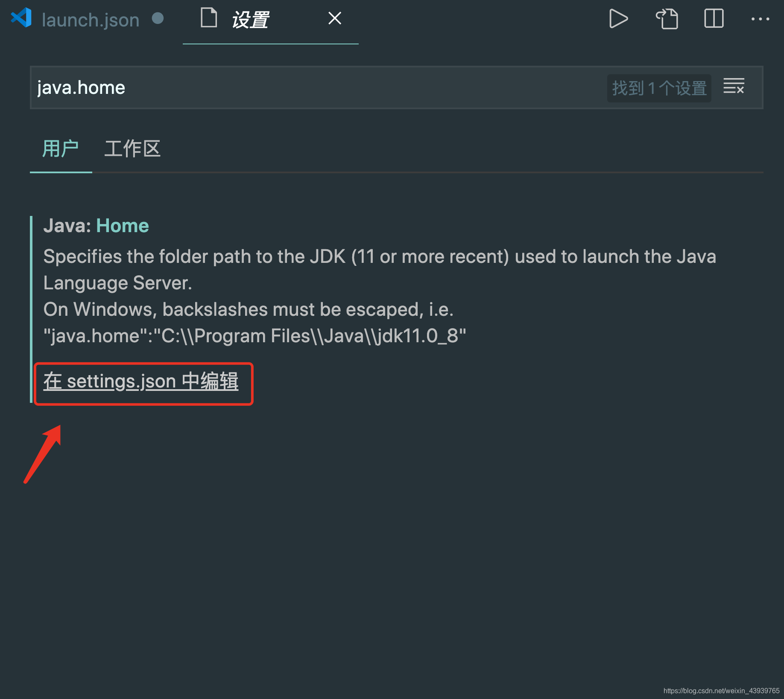Switch to the launch.json tab
The image size is (784, 699).
tap(91, 20)
